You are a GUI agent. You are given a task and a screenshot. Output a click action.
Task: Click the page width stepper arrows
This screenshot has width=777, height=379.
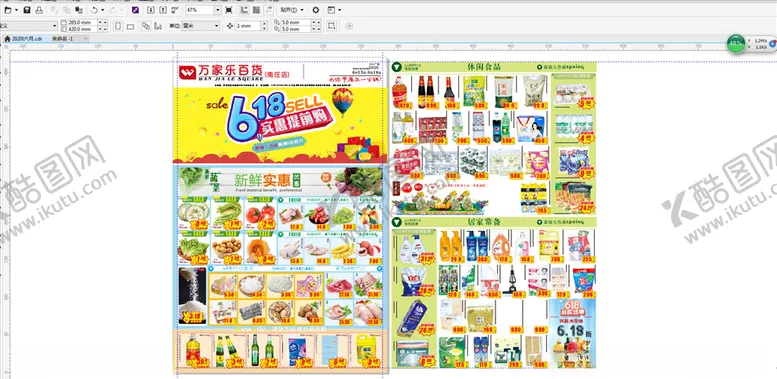[103, 23]
